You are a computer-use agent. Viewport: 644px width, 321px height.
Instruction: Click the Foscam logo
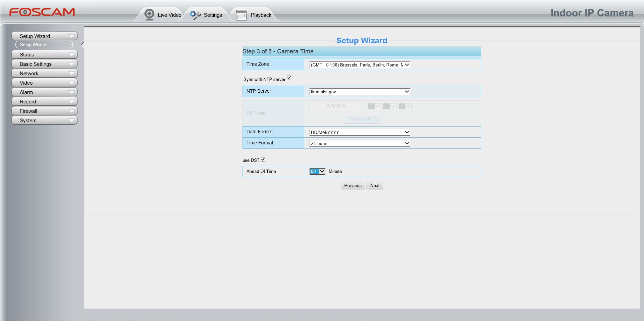coord(42,12)
